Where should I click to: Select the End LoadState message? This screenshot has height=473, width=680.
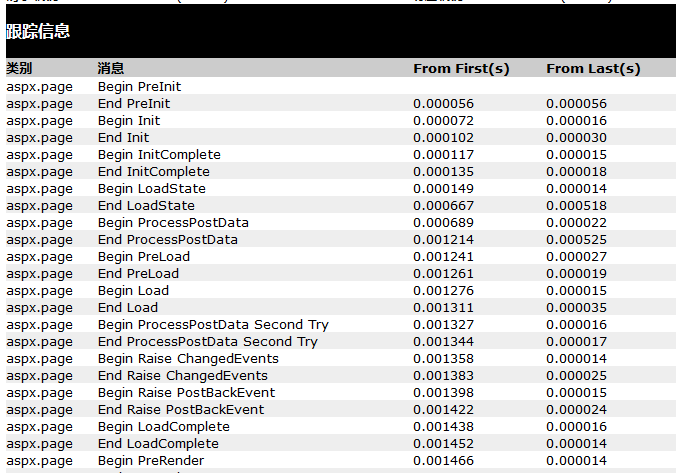point(146,205)
